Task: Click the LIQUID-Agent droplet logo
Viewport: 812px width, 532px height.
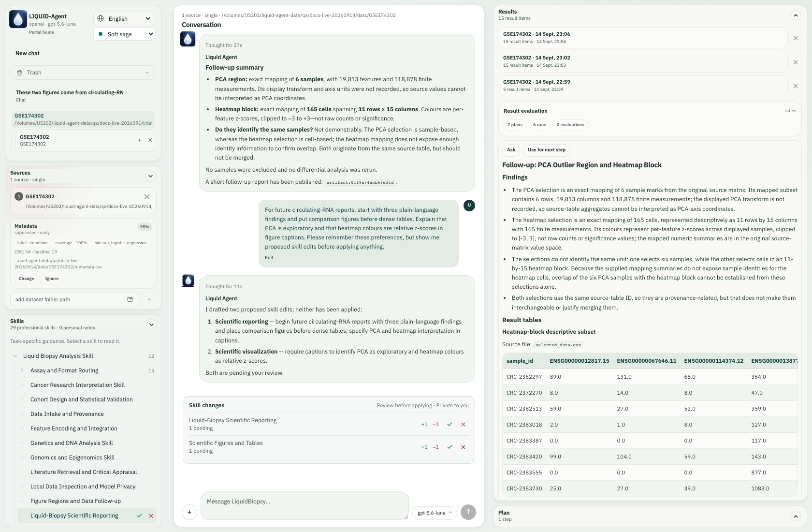Action: click(x=18, y=19)
